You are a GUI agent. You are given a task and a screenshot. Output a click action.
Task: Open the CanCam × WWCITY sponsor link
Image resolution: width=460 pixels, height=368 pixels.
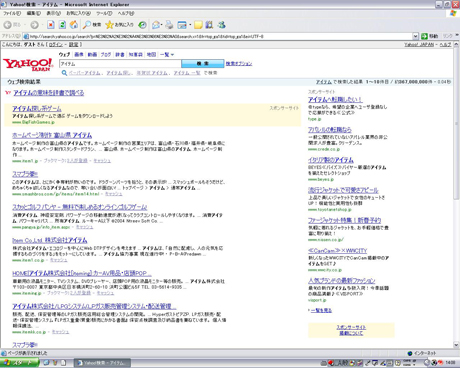point(337,250)
